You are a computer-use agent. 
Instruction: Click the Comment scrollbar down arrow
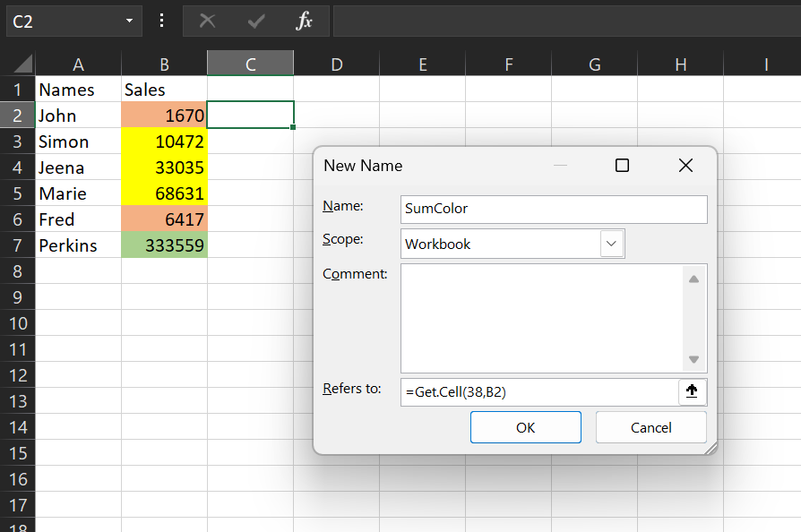click(693, 359)
